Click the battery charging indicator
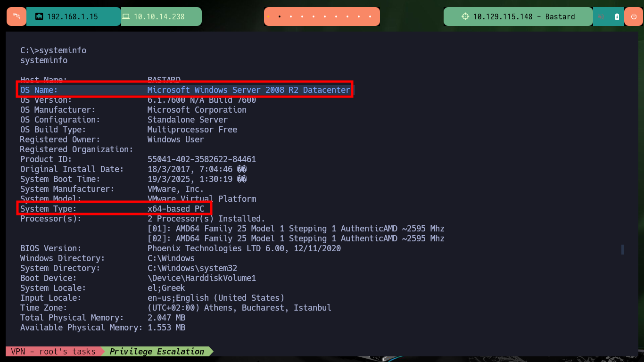The width and height of the screenshot is (644, 362). coord(617,16)
